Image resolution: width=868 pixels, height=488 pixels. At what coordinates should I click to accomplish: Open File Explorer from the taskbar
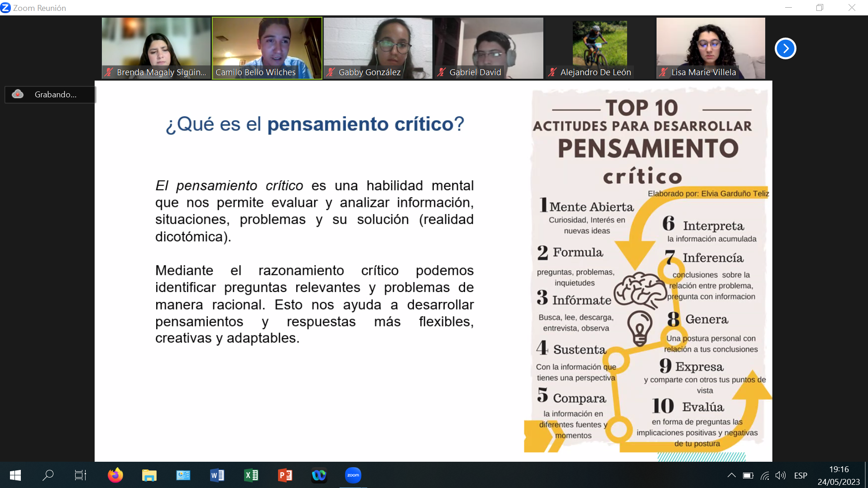[x=149, y=475]
